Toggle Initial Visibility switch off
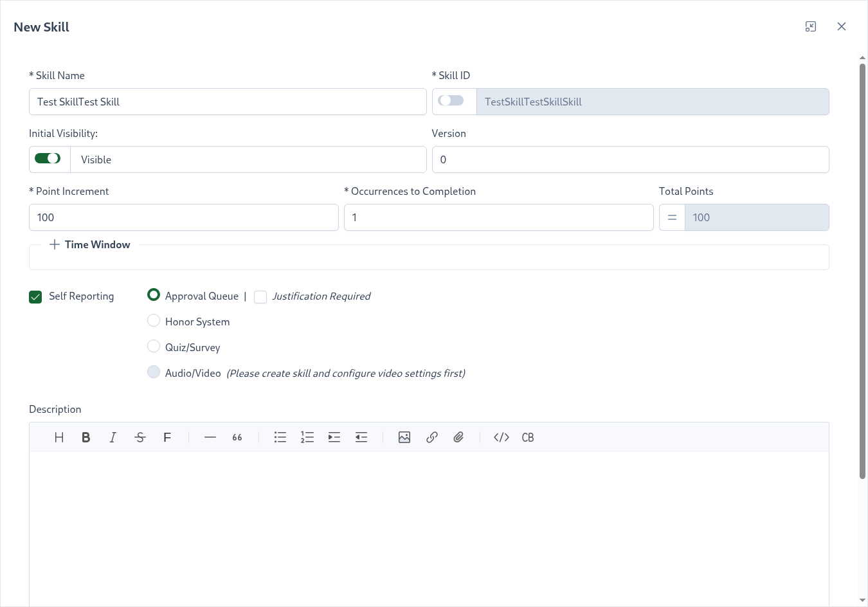868x607 pixels. [48, 158]
